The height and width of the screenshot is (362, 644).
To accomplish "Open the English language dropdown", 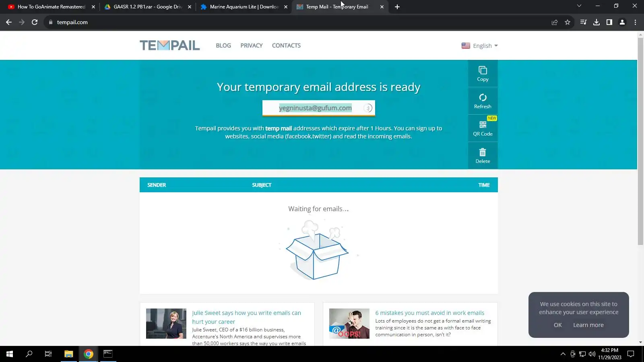I will click(480, 46).
